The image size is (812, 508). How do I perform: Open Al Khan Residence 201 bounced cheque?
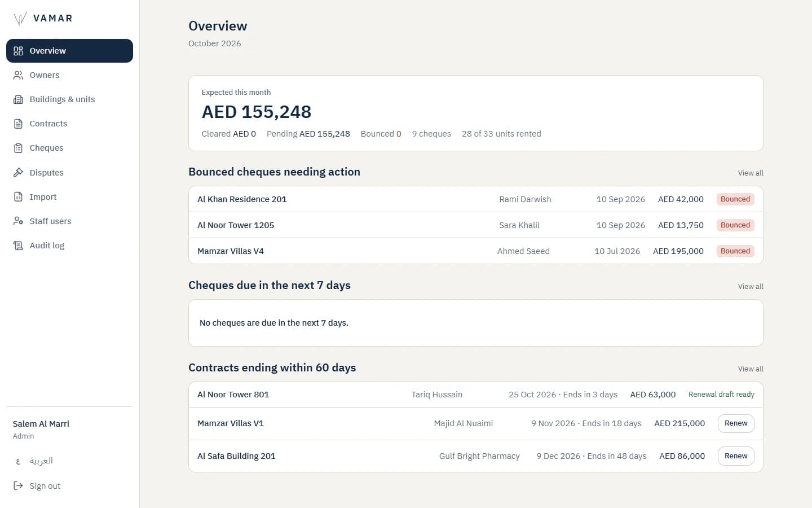tap(476, 199)
